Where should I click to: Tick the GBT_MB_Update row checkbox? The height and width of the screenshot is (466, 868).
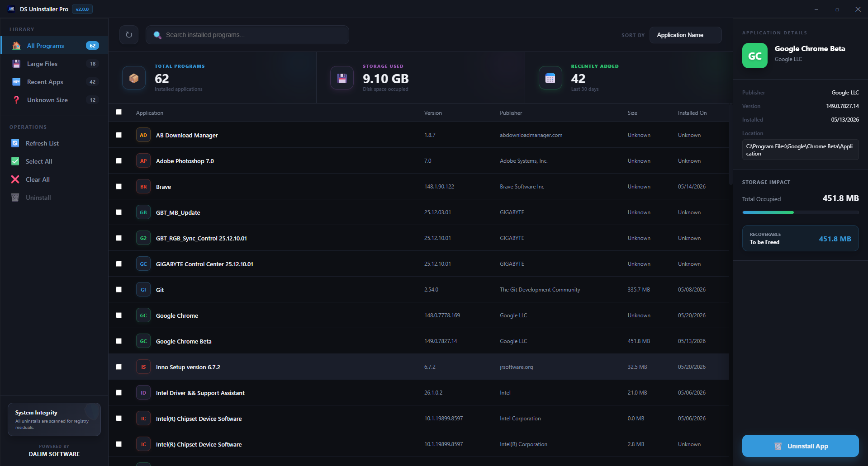point(119,212)
